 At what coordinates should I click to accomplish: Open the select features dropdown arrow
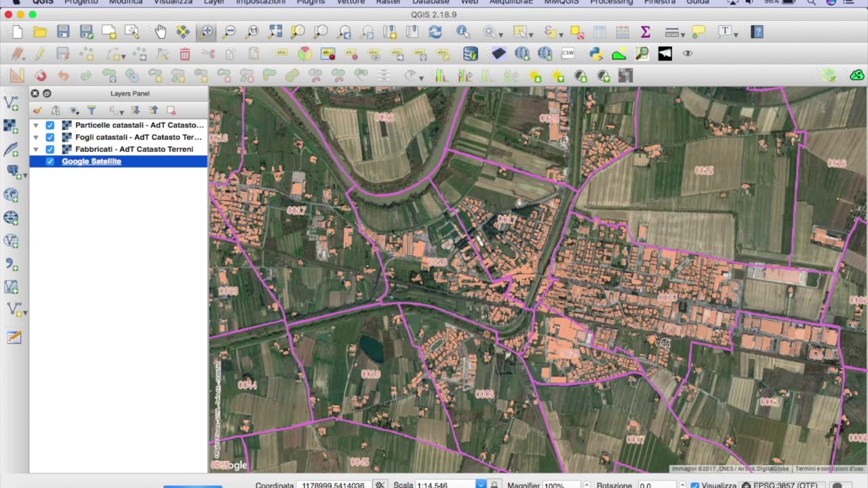click(x=531, y=34)
